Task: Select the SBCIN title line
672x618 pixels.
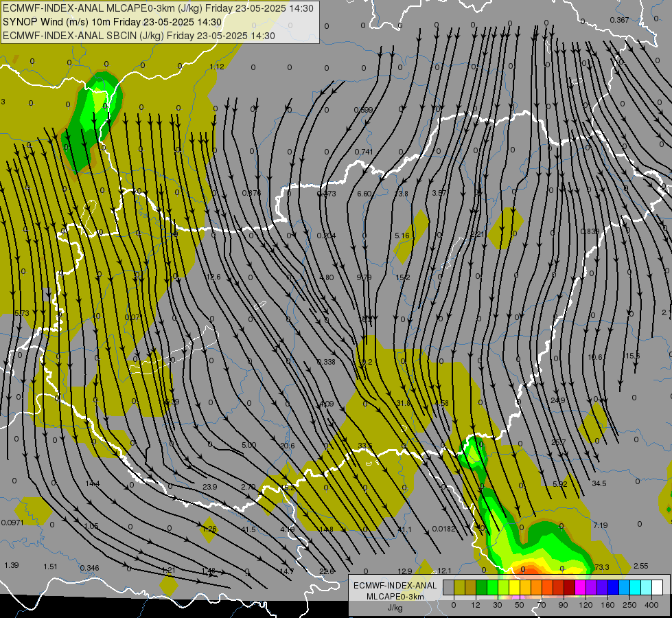Action: 139,36
